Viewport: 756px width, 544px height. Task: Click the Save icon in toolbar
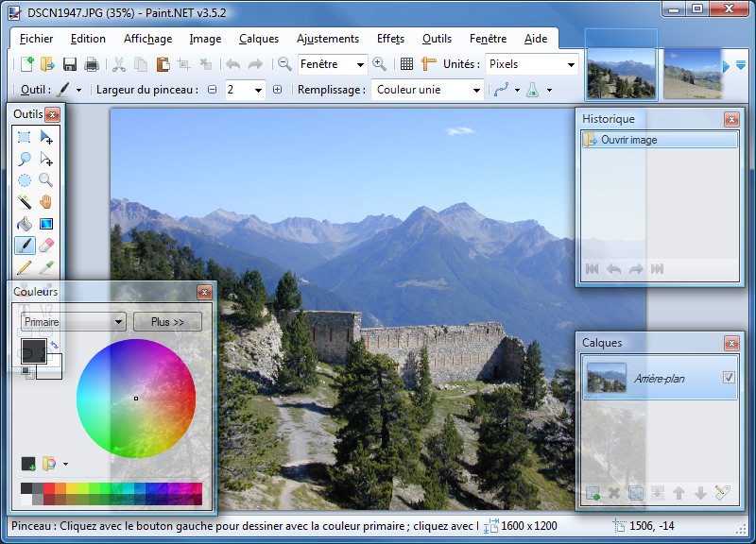70,64
